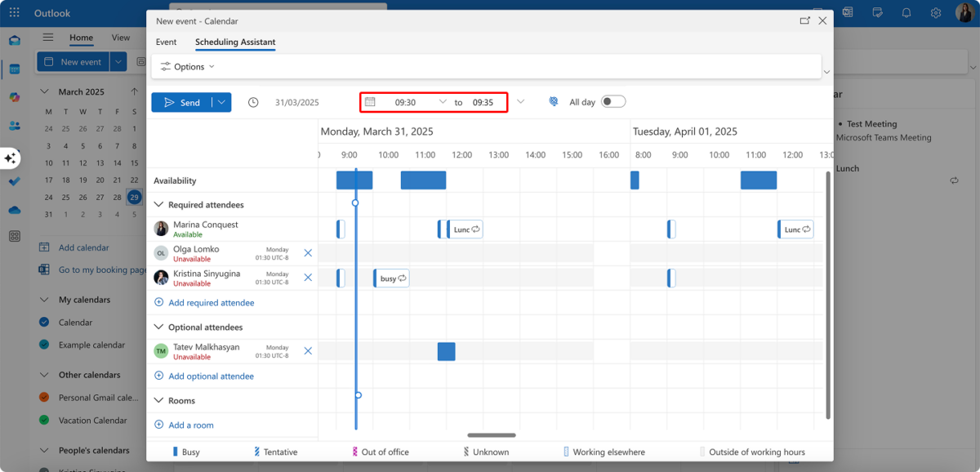The width and height of the screenshot is (980, 472).
Task: Open the start time dropdown
Action: tap(443, 102)
